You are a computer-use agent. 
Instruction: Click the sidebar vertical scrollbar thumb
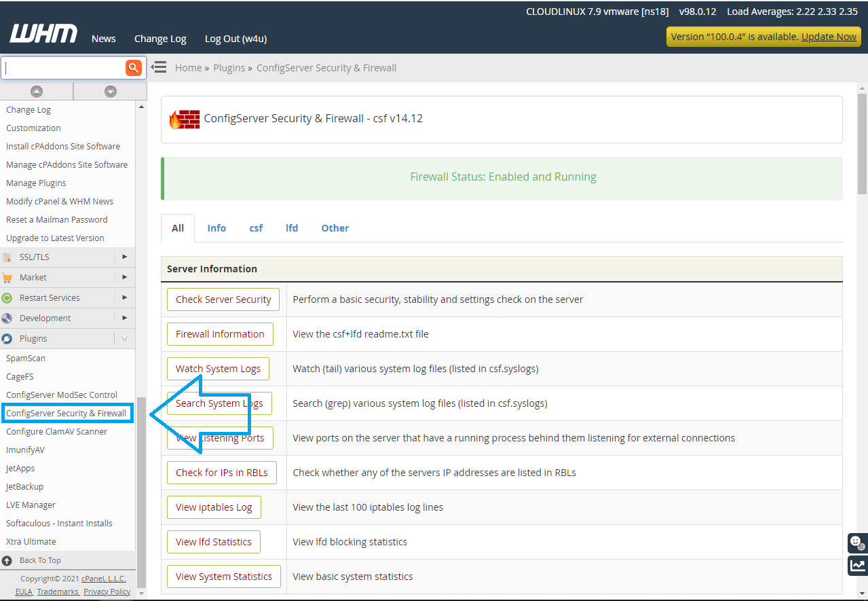click(141, 492)
